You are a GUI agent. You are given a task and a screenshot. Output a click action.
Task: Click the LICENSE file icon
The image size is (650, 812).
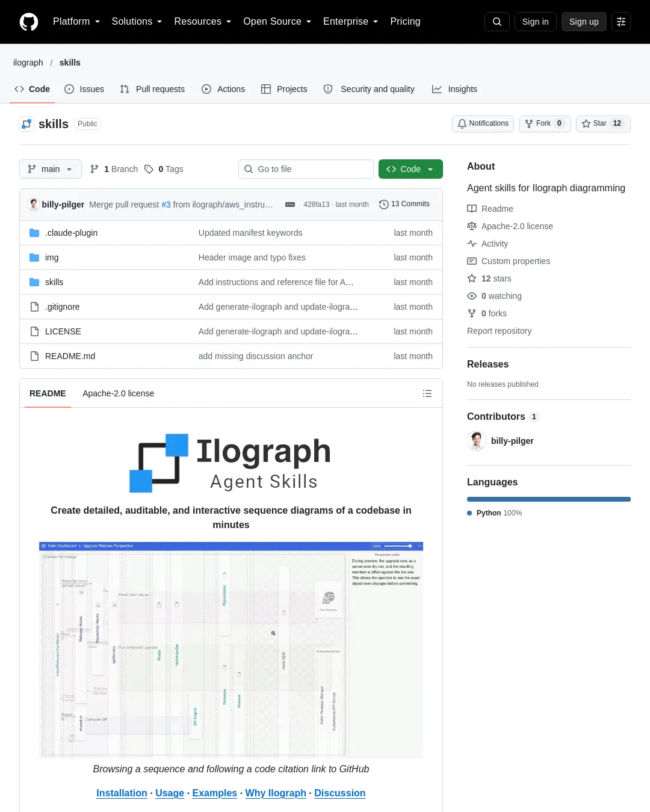click(34, 331)
